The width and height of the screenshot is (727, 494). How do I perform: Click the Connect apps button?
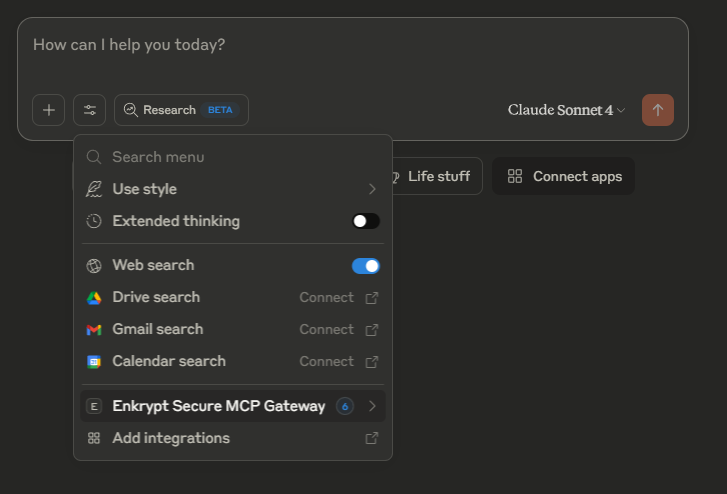coord(564,177)
